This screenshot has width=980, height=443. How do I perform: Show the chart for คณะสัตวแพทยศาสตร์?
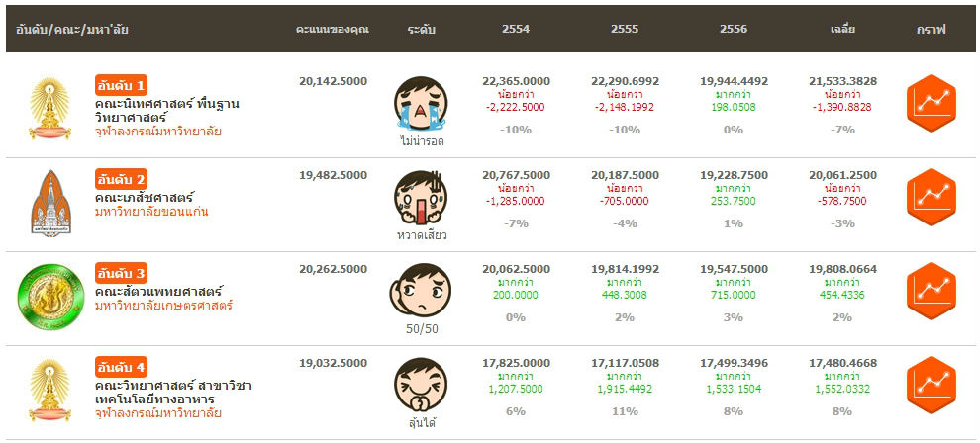click(x=933, y=293)
